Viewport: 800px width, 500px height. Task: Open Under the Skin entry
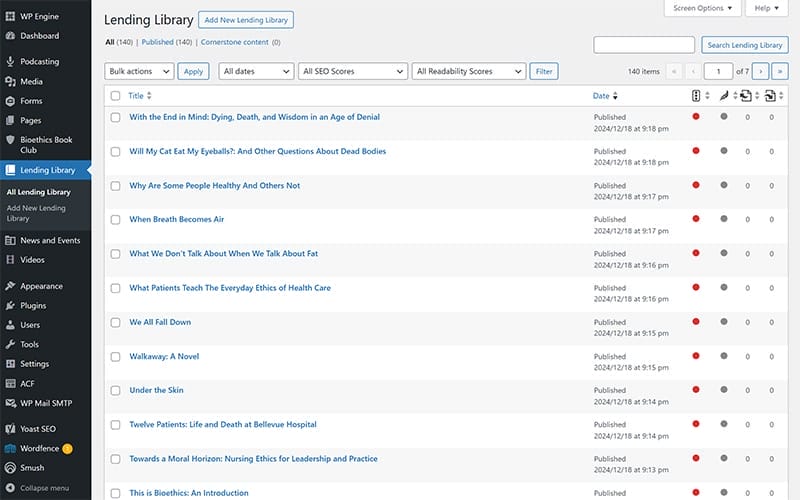click(157, 390)
